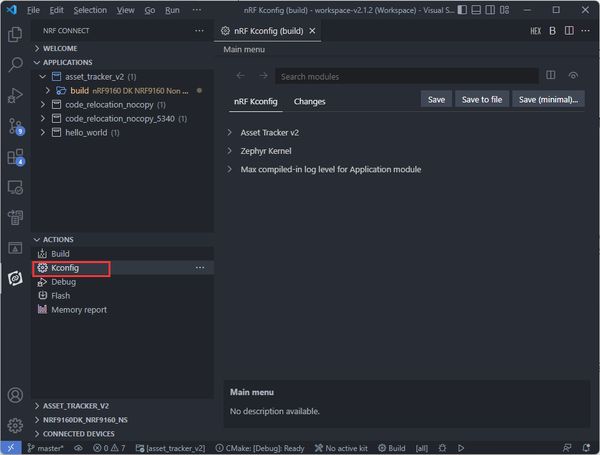Open remote window indicator in status bar
This screenshot has width=600, height=455.
(11, 448)
